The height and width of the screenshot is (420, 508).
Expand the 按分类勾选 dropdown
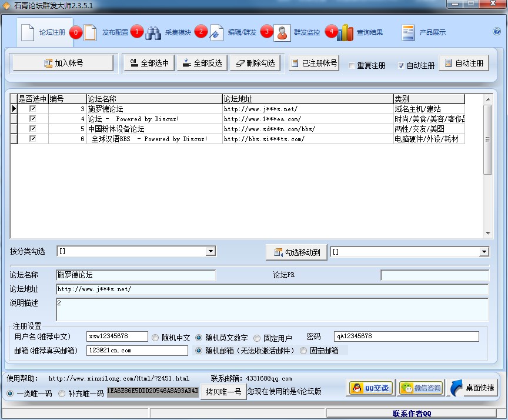point(211,252)
